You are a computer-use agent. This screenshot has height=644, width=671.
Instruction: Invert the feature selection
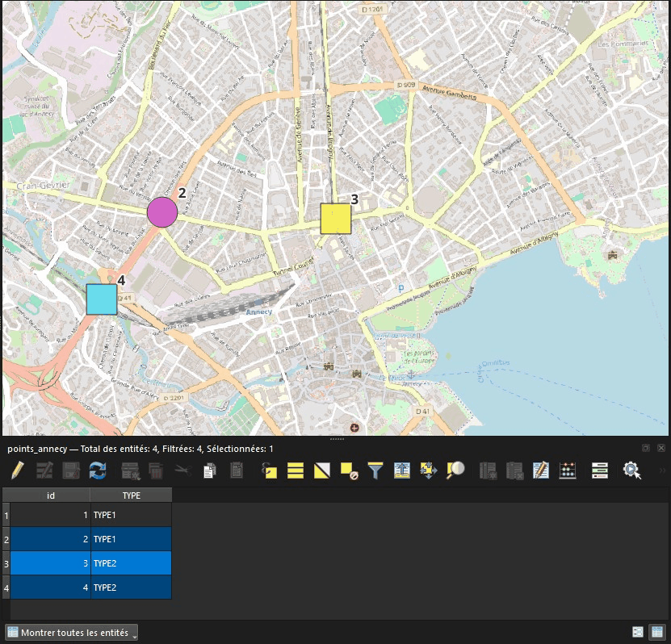[322, 470]
